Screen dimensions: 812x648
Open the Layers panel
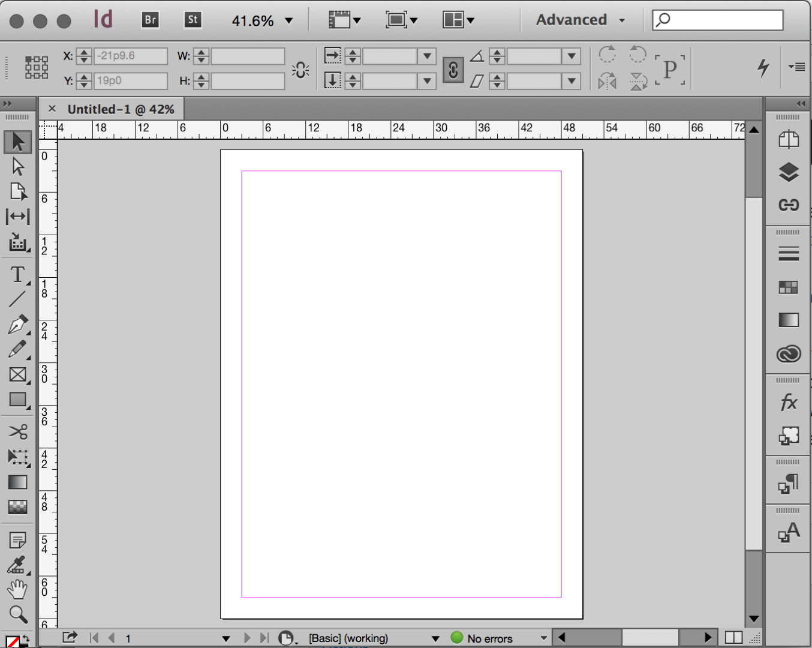(x=788, y=172)
